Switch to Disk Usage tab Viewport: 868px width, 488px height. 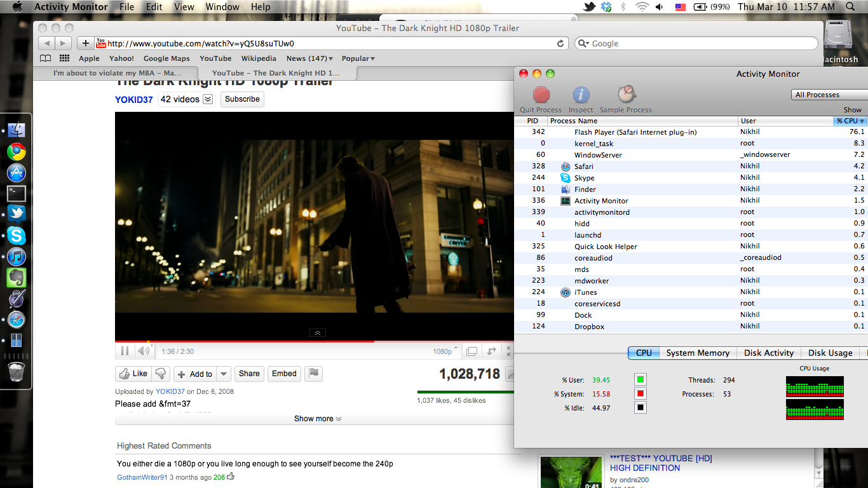click(x=830, y=353)
